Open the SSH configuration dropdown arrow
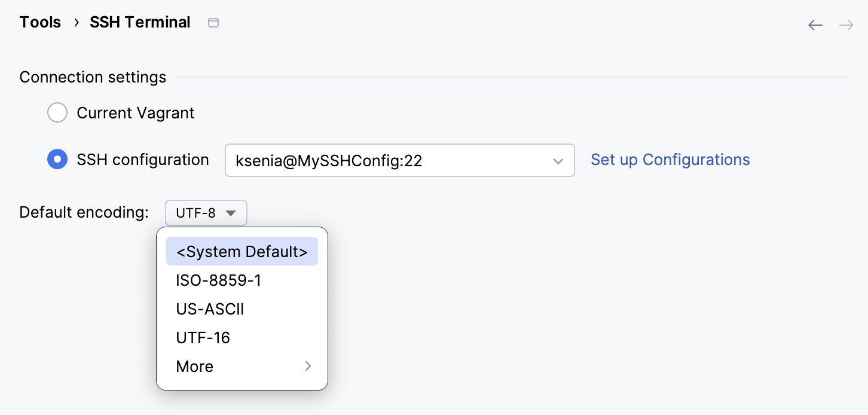 pos(558,160)
